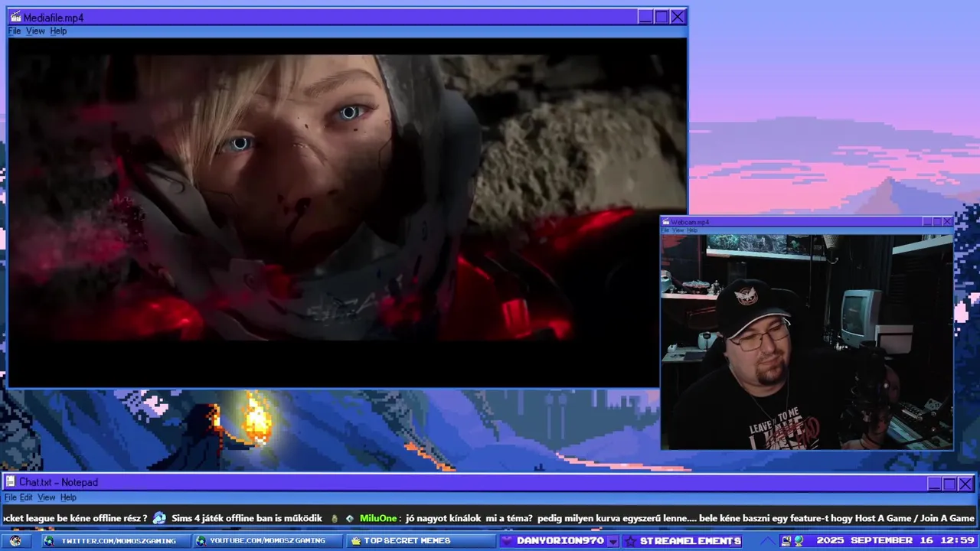
Task: Click the StreamElements taskbar label
Action: [691, 541]
